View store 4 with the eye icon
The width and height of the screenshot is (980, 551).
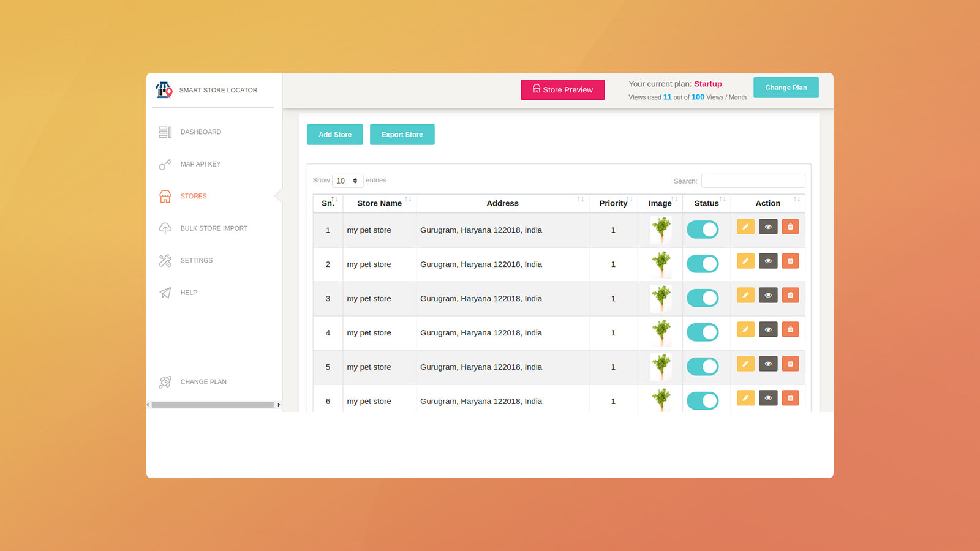click(768, 329)
